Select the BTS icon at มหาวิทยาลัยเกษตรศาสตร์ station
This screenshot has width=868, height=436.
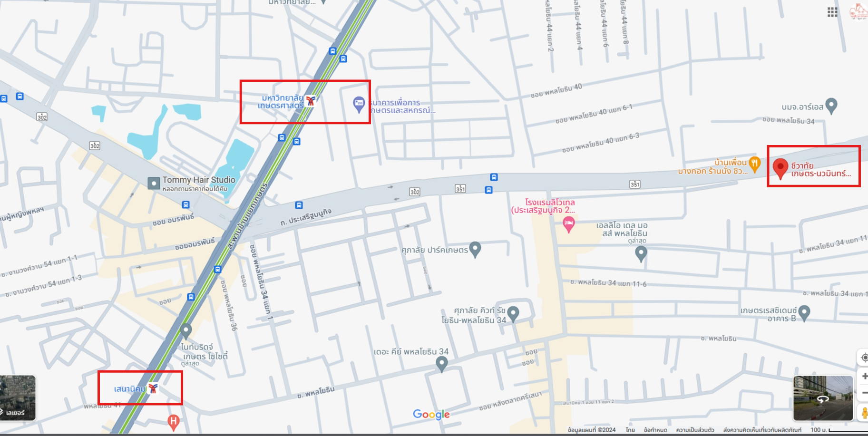coord(311,101)
